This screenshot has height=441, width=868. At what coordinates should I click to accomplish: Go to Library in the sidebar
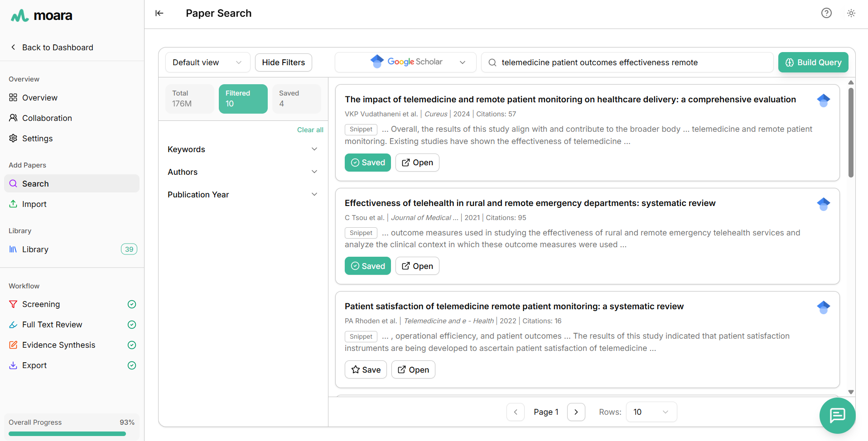(35, 249)
